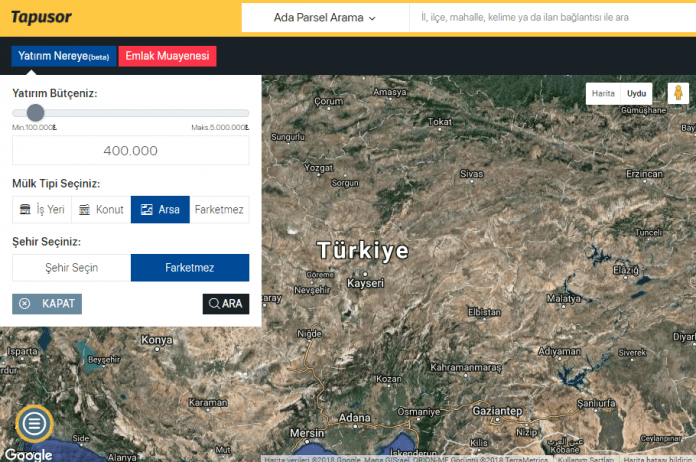Click the Beyşehir town label
This screenshot has width=696, height=462.
[104, 359]
